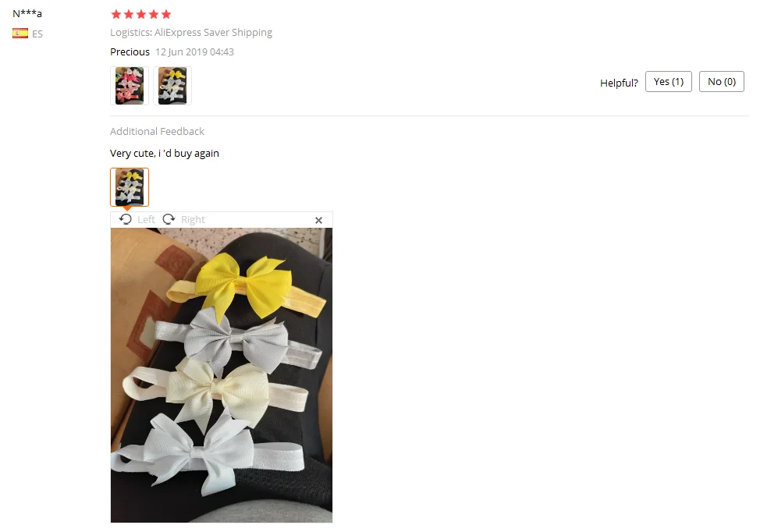Close the enlarged photo viewer
The width and height of the screenshot is (760, 532).
(x=318, y=221)
